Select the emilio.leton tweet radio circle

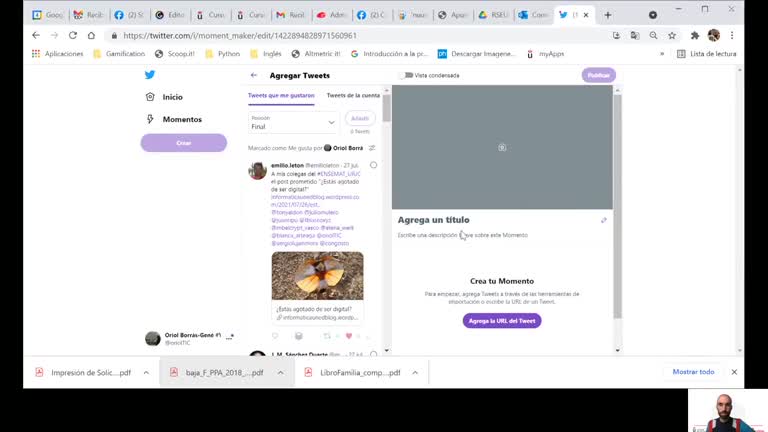(374, 165)
